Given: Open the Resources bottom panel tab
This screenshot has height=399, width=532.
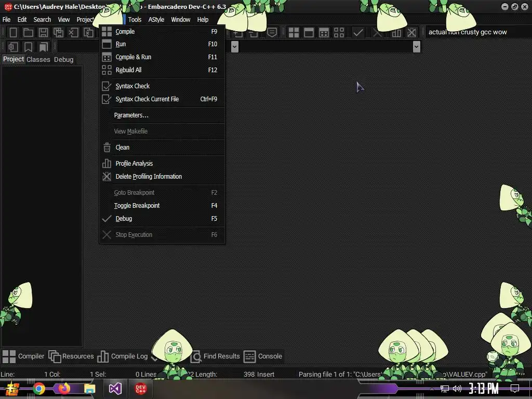Looking at the screenshot, I should (x=71, y=356).
